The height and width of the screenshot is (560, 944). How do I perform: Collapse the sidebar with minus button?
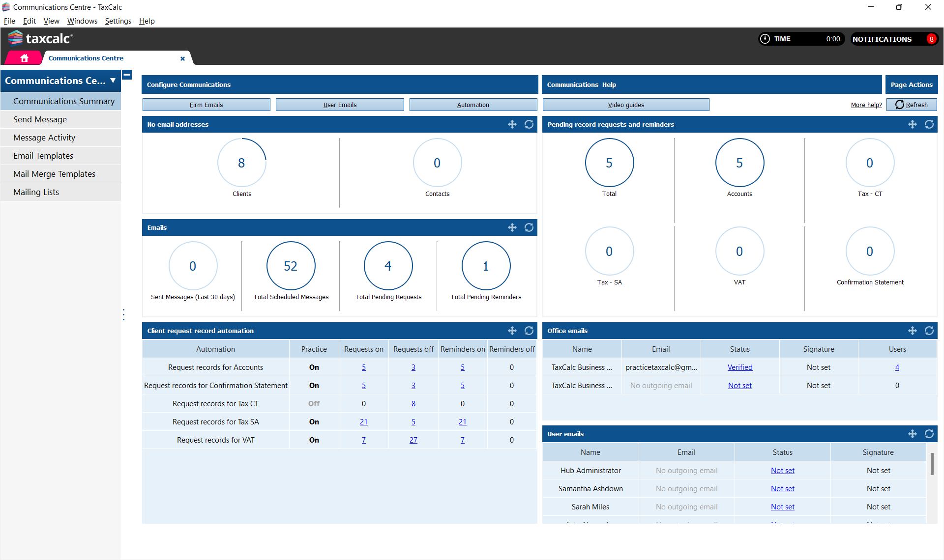click(x=127, y=75)
